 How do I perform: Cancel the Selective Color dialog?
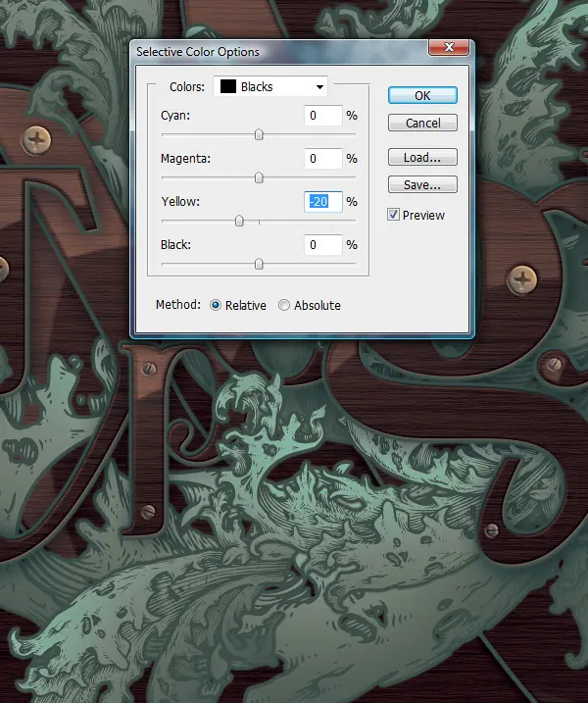[x=422, y=123]
